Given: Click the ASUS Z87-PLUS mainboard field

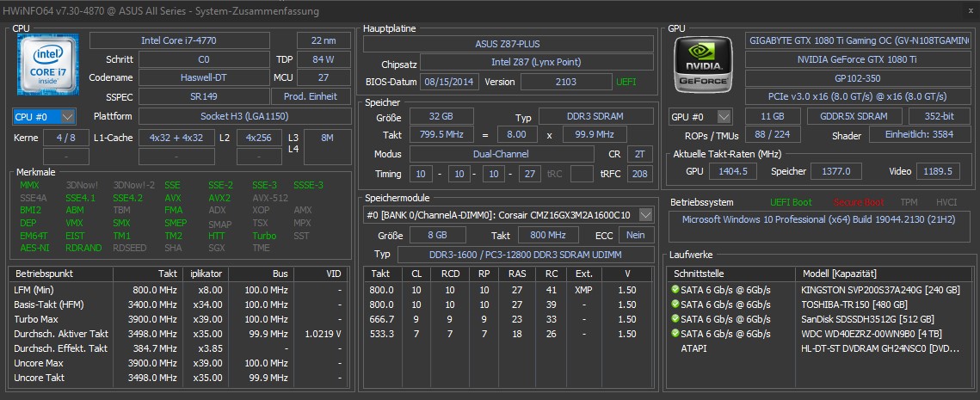Looking at the screenshot, I should tap(508, 45).
